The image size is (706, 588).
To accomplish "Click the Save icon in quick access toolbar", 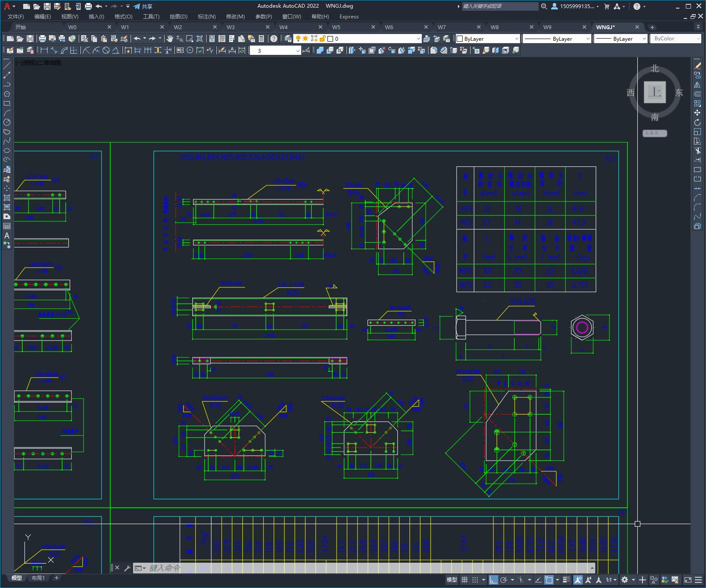I will click(47, 6).
